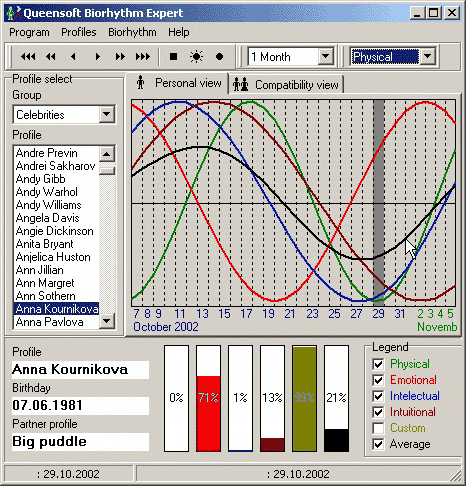Switch to the Compatibility view tab

click(x=286, y=84)
